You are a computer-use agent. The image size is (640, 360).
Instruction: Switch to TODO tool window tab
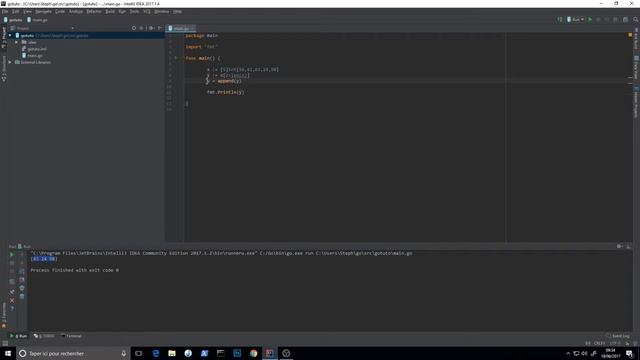click(x=44, y=336)
